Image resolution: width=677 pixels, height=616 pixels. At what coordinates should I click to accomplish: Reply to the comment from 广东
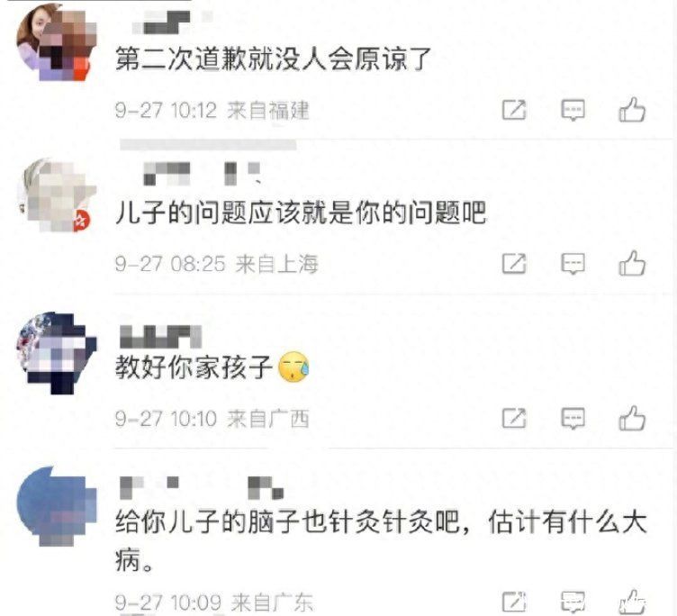[573, 602]
